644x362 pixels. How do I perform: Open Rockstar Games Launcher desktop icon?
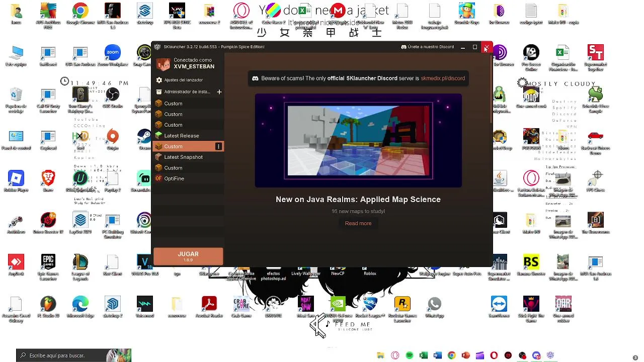[x=403, y=309]
